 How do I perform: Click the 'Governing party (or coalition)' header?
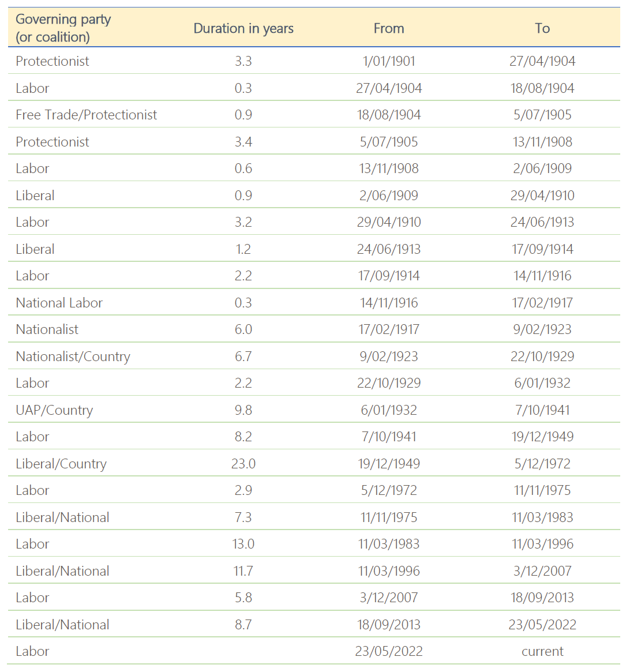point(63,28)
